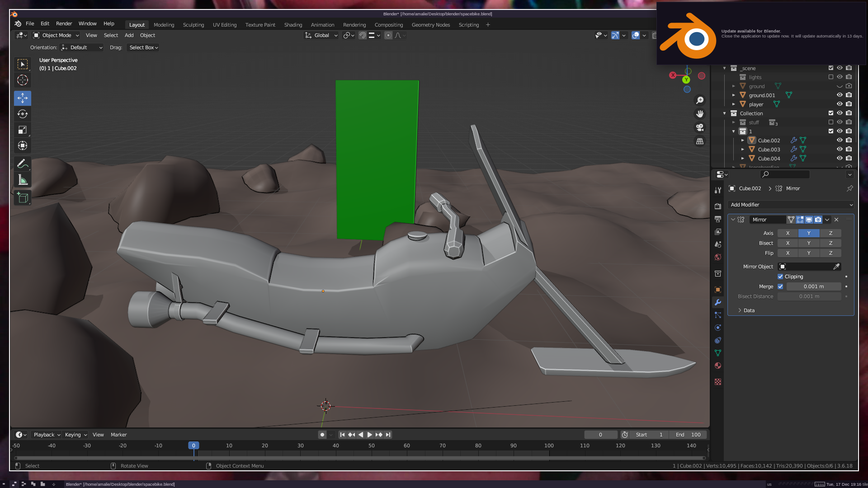This screenshot has width=868, height=488.
Task: Select the Scale tool
Action: pyautogui.click(x=23, y=130)
